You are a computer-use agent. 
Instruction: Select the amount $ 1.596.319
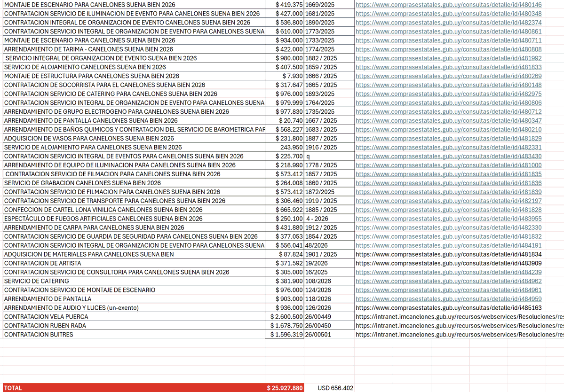click(x=285, y=335)
